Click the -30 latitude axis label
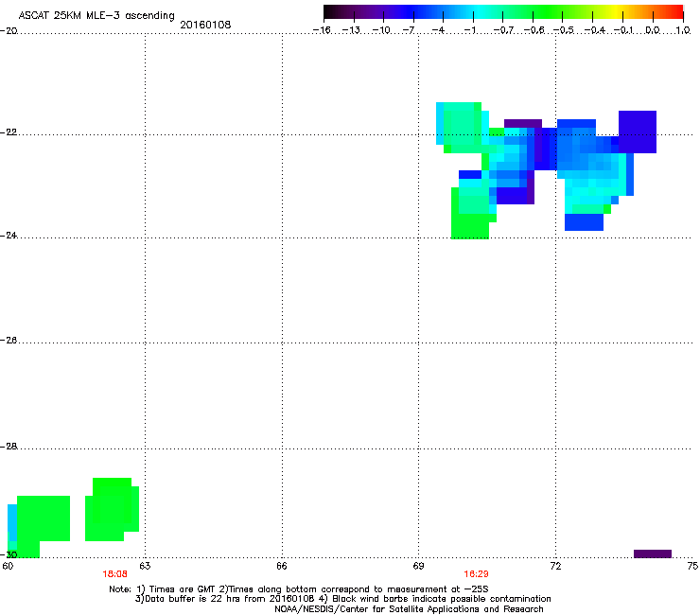 (x=9, y=554)
